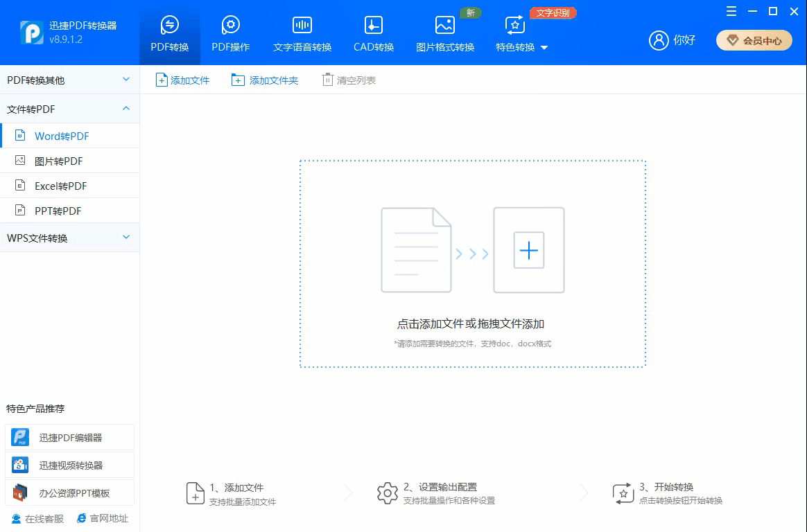
Task: Expand the WPS文件转换 section
Action: pos(69,238)
